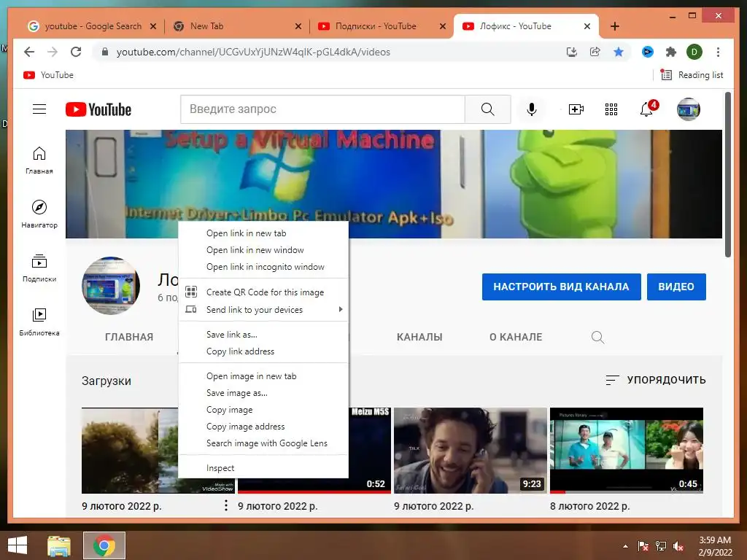Click the address bar URL
Image resolution: width=747 pixels, height=560 pixels.
[253, 52]
